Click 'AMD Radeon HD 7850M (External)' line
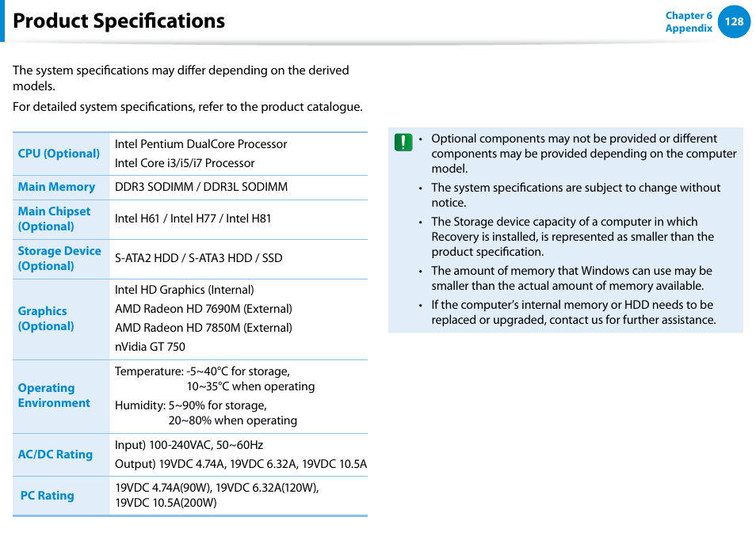The width and height of the screenshot is (756, 536). click(x=204, y=328)
